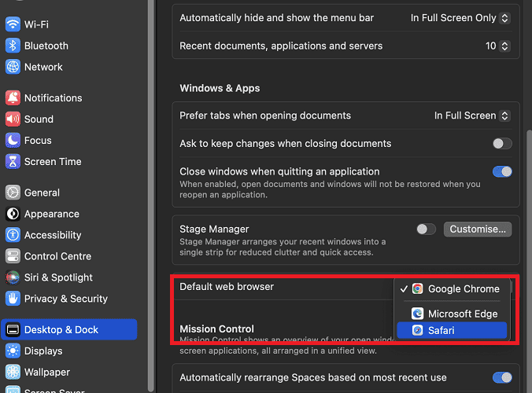Choose Safari from browser menu
Screen dimensions: 532x393
452,331
